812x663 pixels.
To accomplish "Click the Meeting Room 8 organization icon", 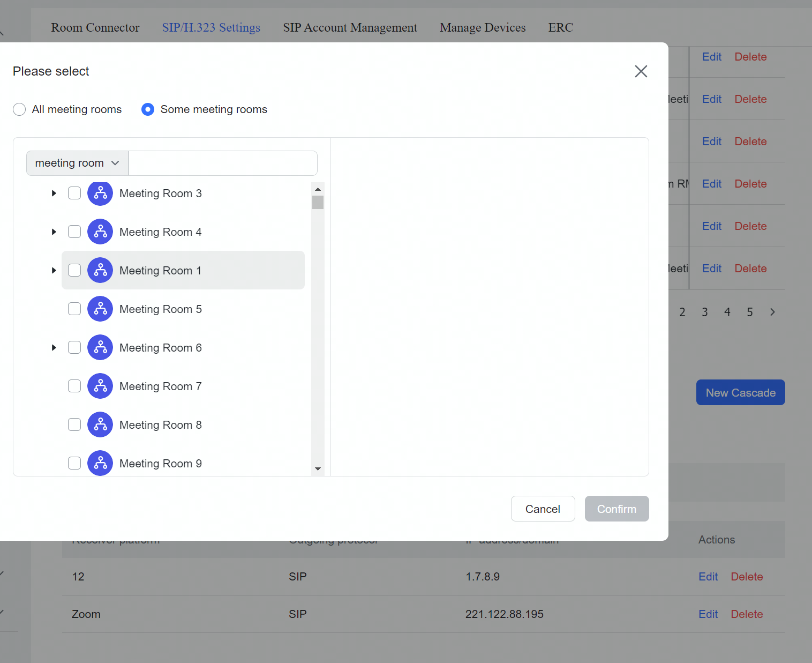I will [x=100, y=424].
